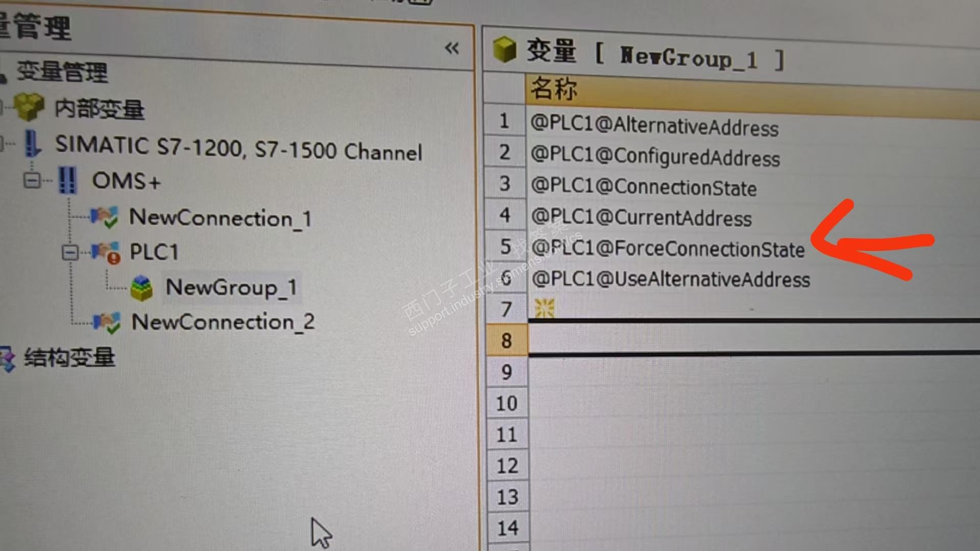980x551 pixels.
Task: Select the NewGroup_1 tree item
Action: click(x=231, y=288)
